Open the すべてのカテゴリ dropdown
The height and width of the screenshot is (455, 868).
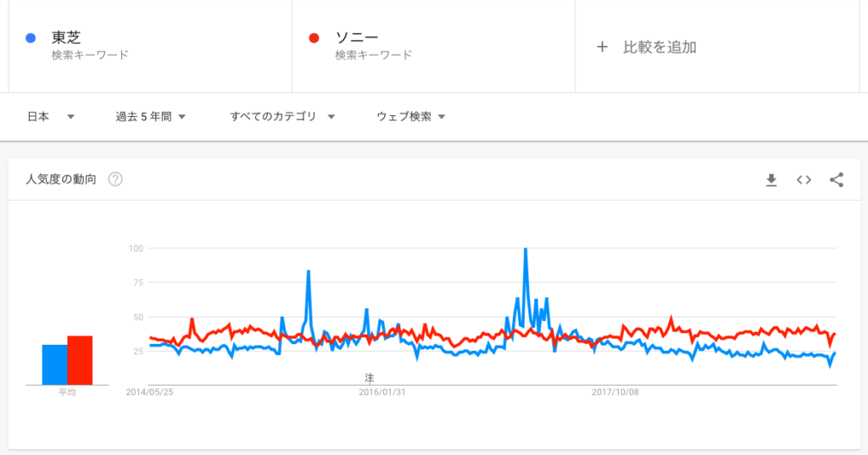[x=282, y=117]
